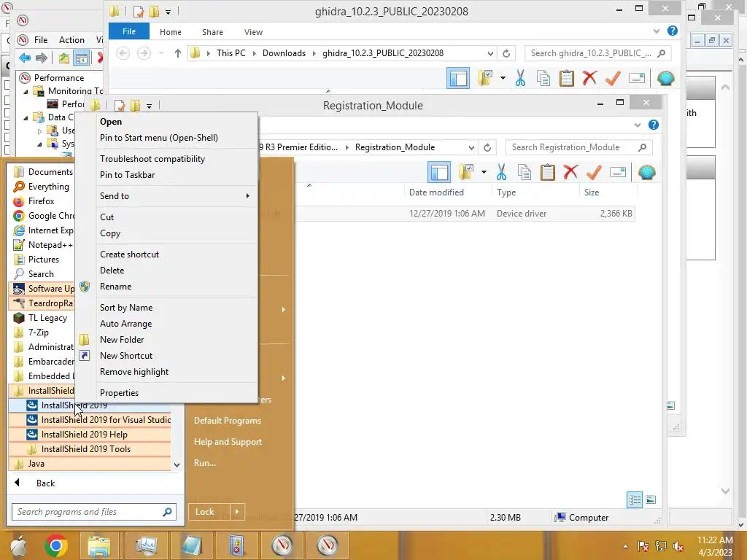Viewport: 747px width, 560px height.
Task: Open folder options dropdown arrow in Registration_Module toolbar
Action: [484, 172]
